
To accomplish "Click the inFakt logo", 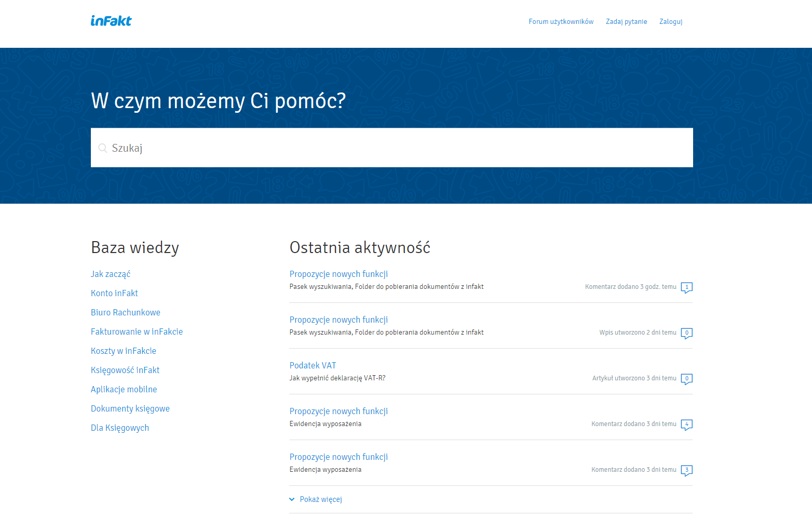I will [111, 21].
